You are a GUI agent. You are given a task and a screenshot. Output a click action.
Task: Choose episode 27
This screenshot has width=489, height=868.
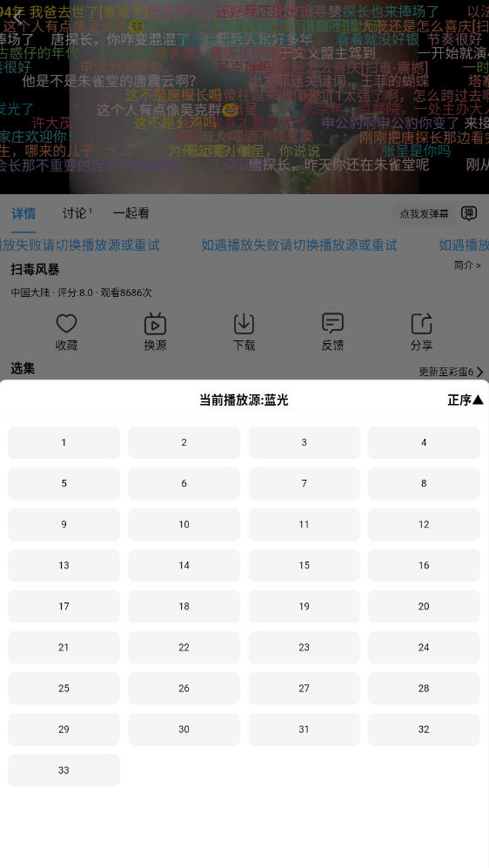304,688
